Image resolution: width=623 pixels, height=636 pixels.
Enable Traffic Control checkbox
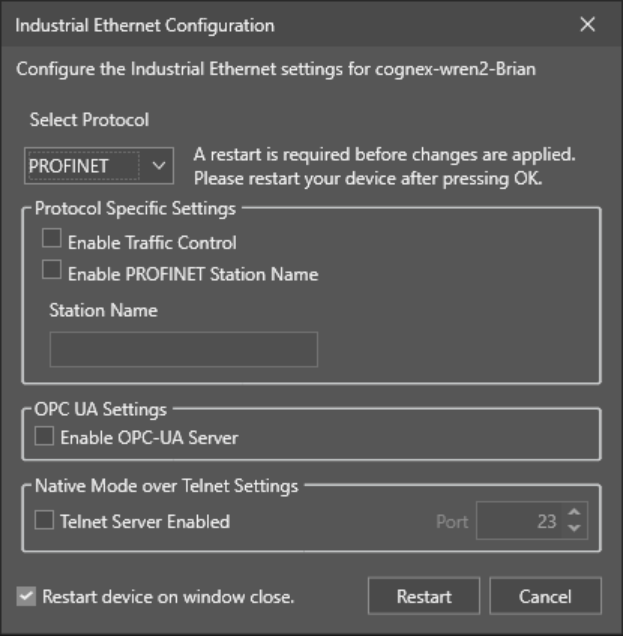pos(53,240)
